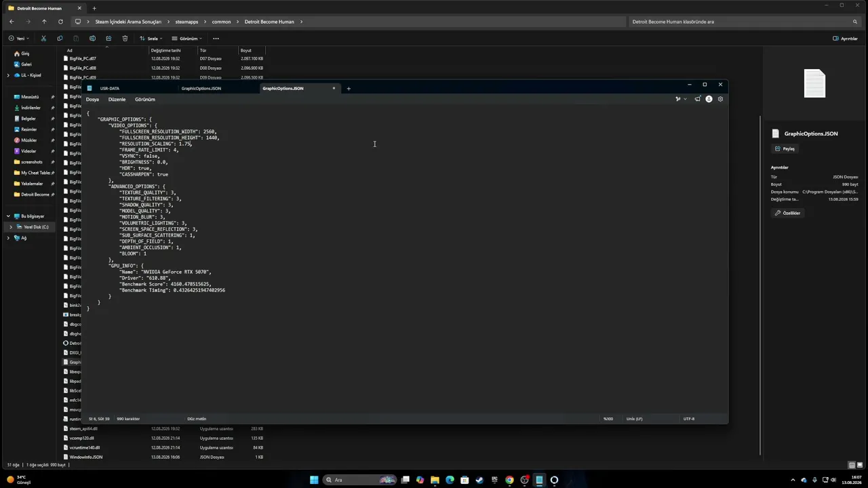This screenshot has height=488, width=868.
Task: Click Explorer Cut scissors icon
Action: tap(43, 39)
